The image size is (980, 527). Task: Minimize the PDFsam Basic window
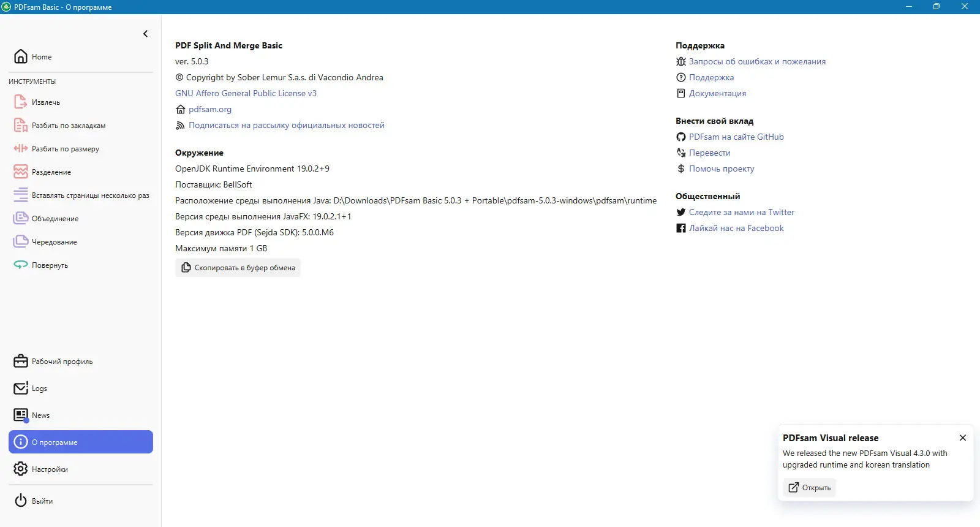click(x=908, y=7)
